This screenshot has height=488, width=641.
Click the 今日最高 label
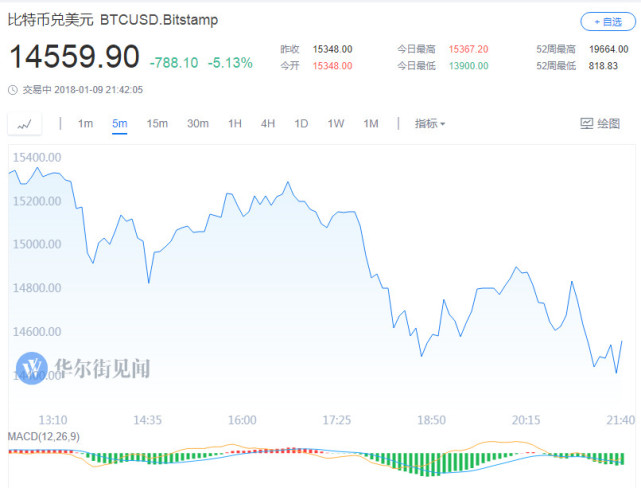[x=416, y=49]
